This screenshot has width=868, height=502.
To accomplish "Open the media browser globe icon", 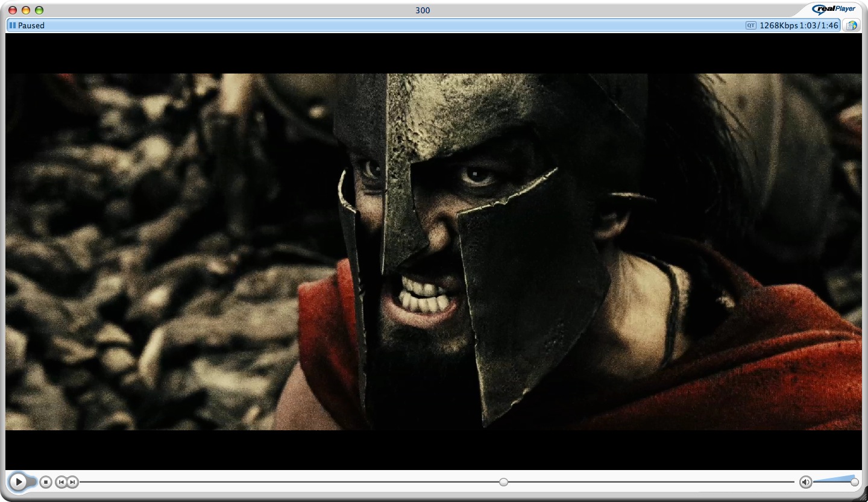I will coord(851,25).
